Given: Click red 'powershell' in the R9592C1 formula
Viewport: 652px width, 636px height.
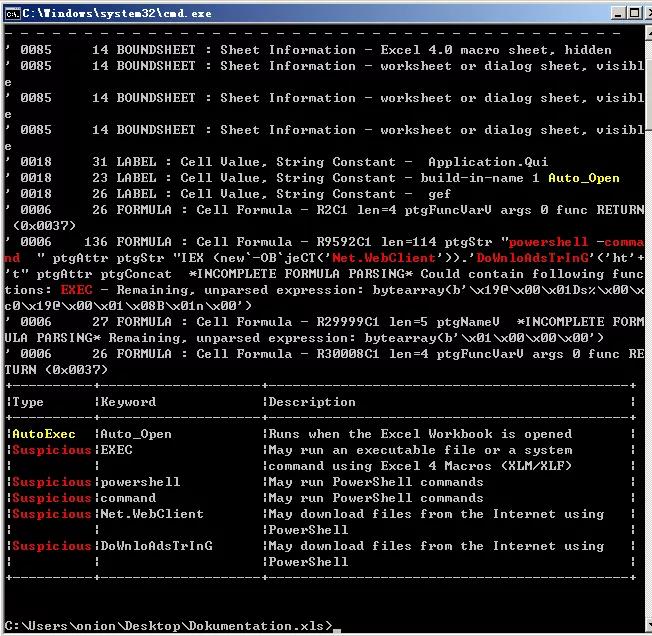Looking at the screenshot, I should pyautogui.click(x=548, y=242).
